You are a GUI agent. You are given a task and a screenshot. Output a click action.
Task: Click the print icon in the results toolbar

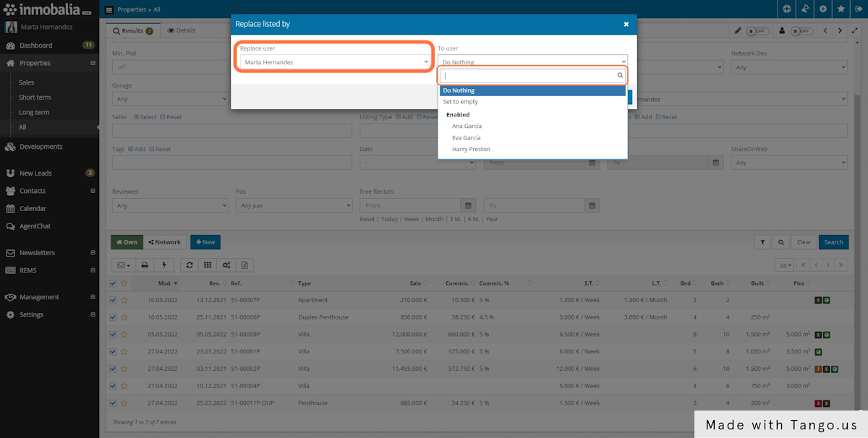[143, 265]
